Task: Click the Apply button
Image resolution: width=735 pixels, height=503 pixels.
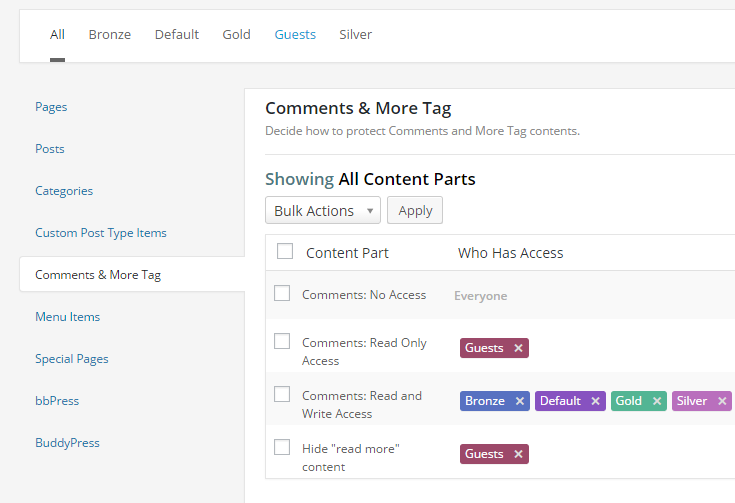Action: (x=415, y=210)
